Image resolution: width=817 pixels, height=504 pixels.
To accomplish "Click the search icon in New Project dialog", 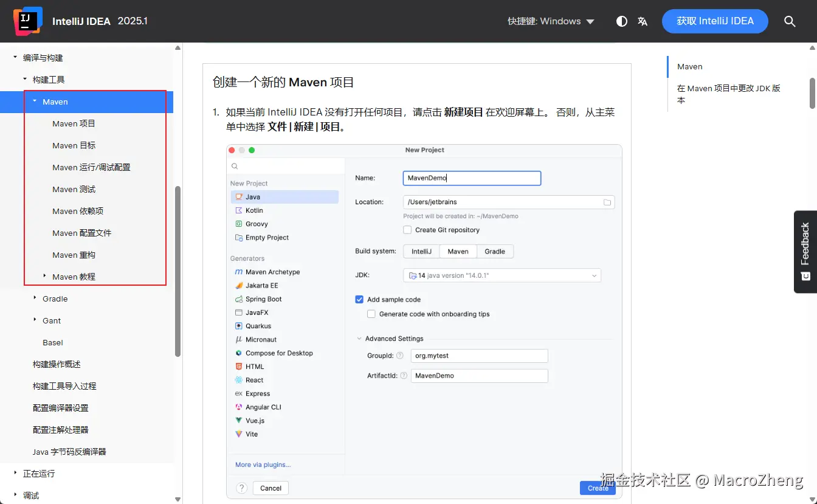I will pyautogui.click(x=235, y=166).
